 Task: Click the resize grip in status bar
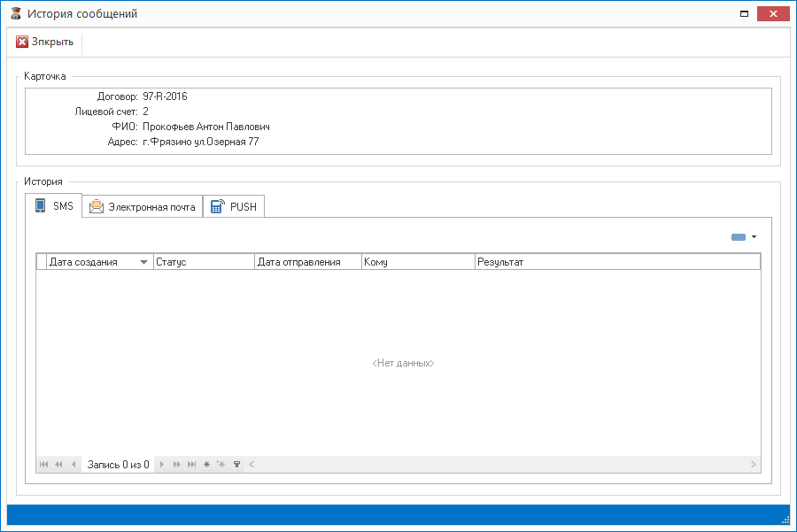coord(785,520)
